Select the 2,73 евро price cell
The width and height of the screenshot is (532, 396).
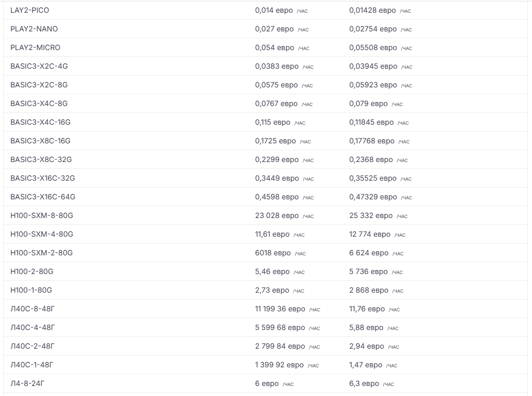tap(272, 290)
